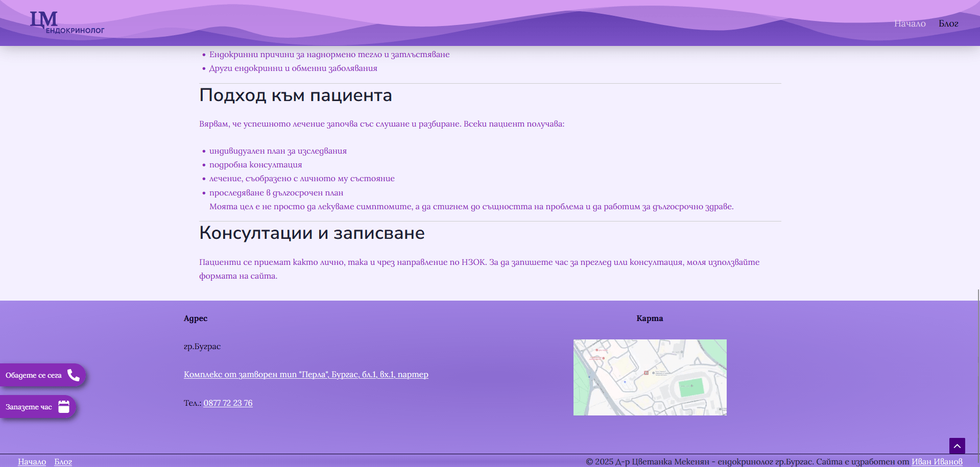Open the map thumbnail under Карта
The image size is (980, 467).
(650, 377)
